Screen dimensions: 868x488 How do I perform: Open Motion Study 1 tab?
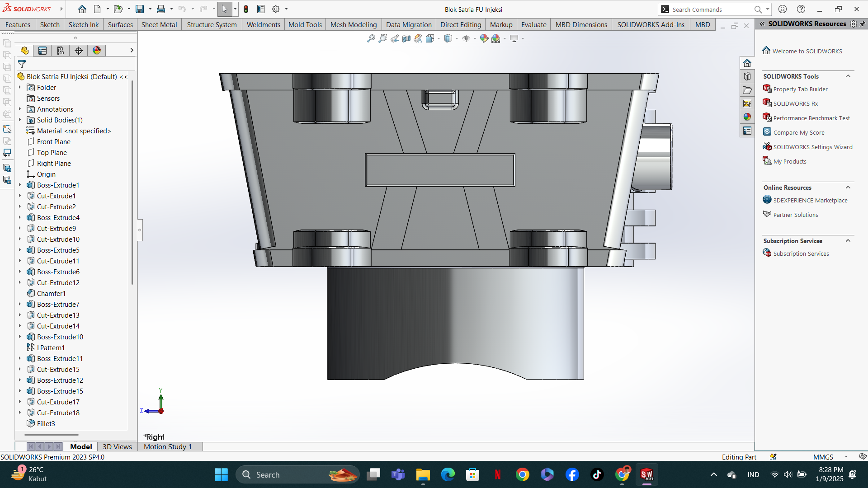[x=168, y=446]
